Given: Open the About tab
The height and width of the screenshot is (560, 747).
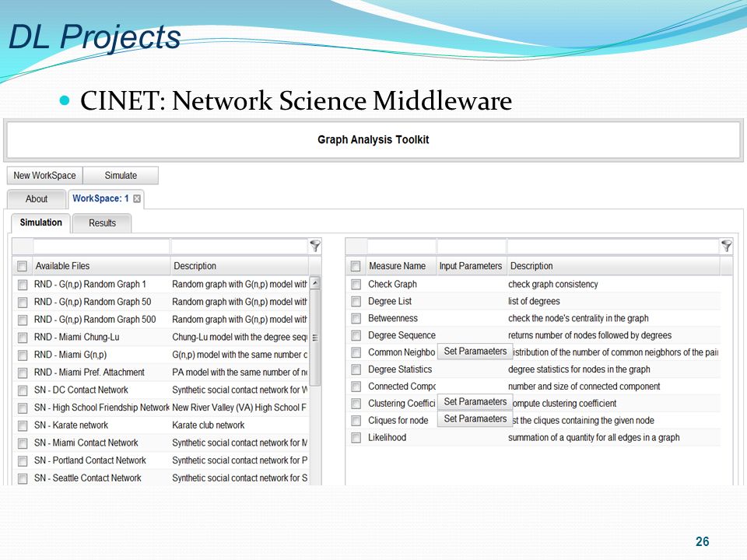Looking at the screenshot, I should tap(37, 199).
